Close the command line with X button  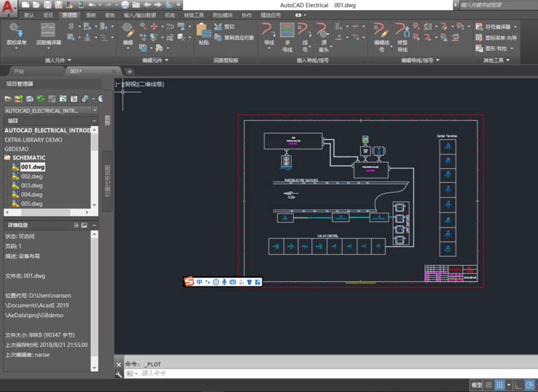tap(119, 364)
